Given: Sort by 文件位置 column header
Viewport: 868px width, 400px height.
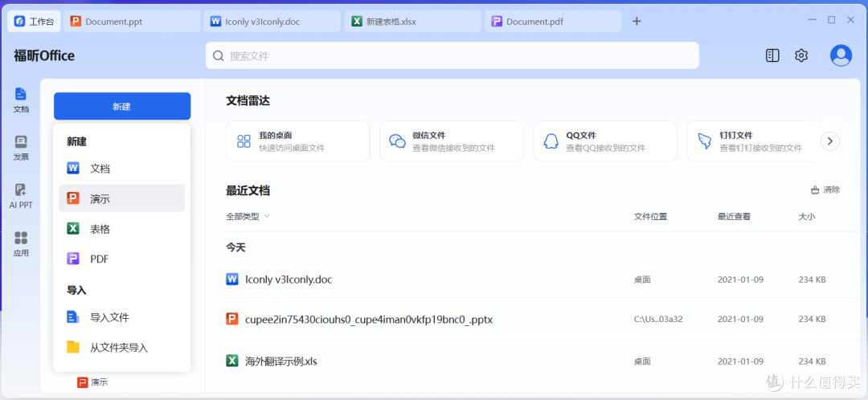Looking at the screenshot, I should (x=650, y=216).
